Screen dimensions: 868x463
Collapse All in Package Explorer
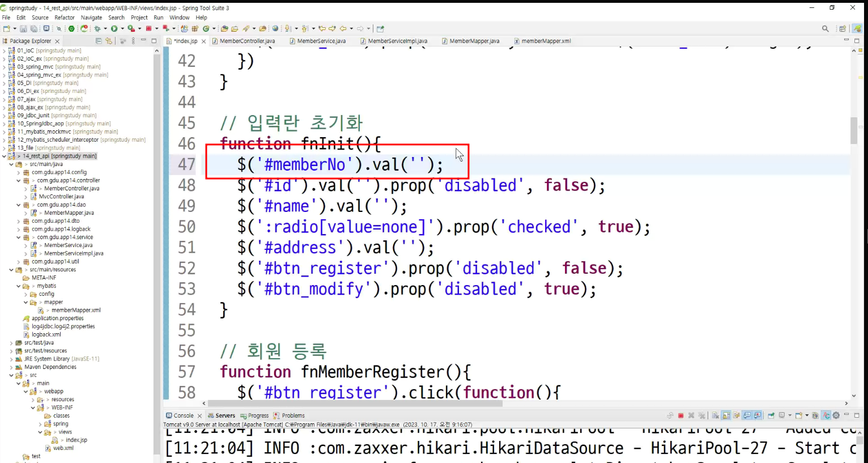pos(99,41)
